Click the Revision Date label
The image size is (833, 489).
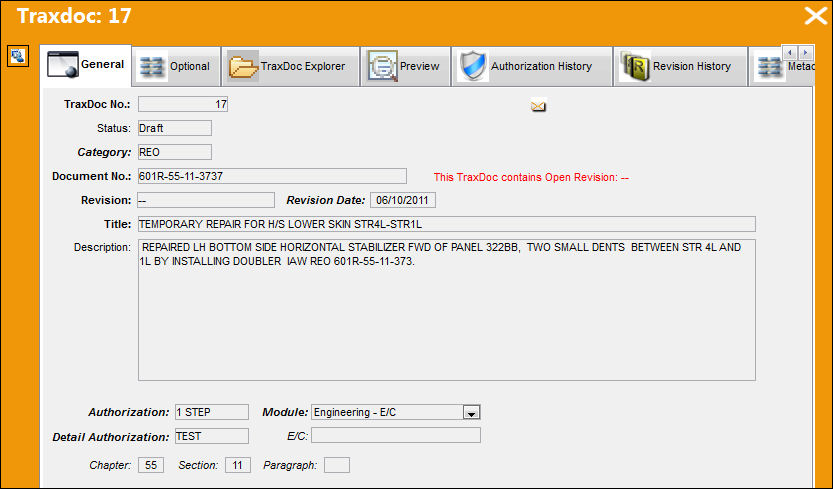[326, 200]
